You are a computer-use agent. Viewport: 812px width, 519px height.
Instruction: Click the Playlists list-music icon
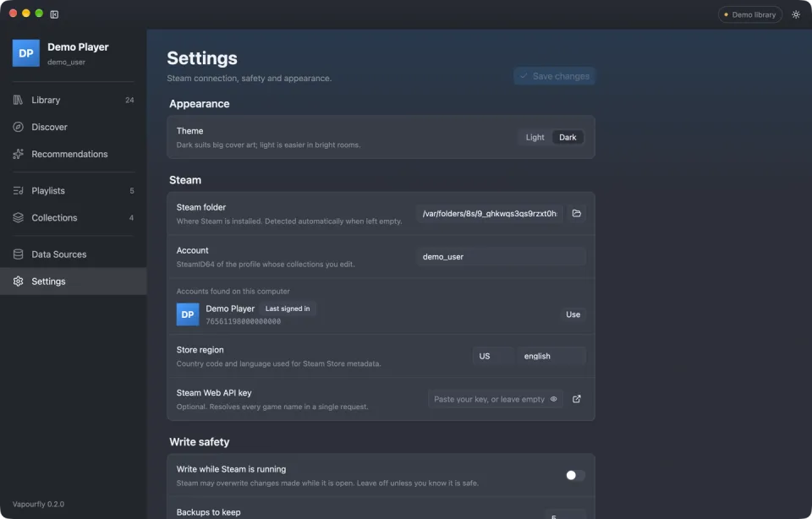[18, 190]
